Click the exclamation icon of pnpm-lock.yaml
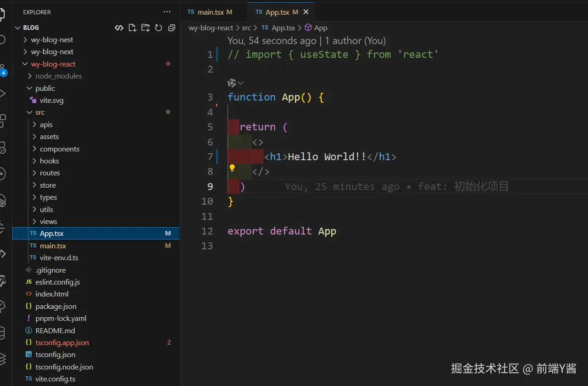 [29, 318]
